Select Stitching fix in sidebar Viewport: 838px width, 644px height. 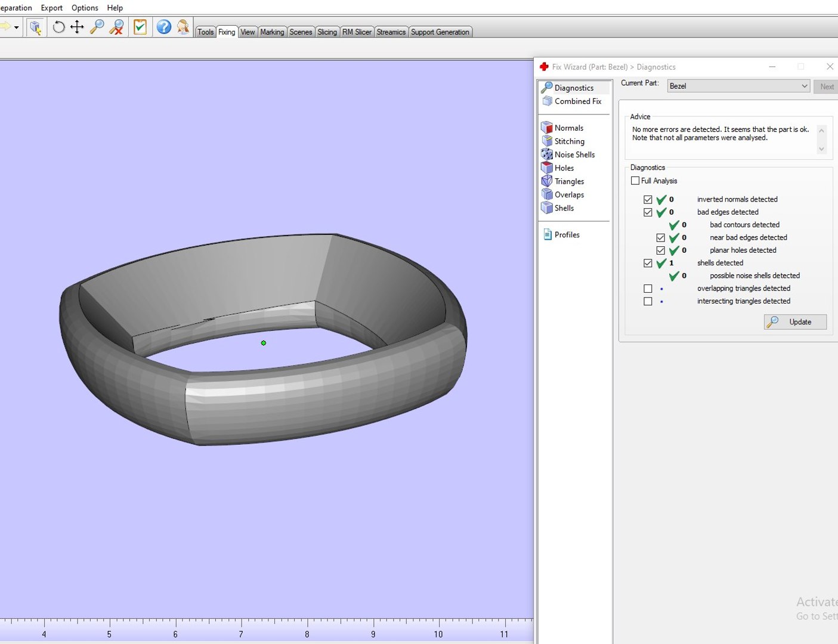pos(562,141)
